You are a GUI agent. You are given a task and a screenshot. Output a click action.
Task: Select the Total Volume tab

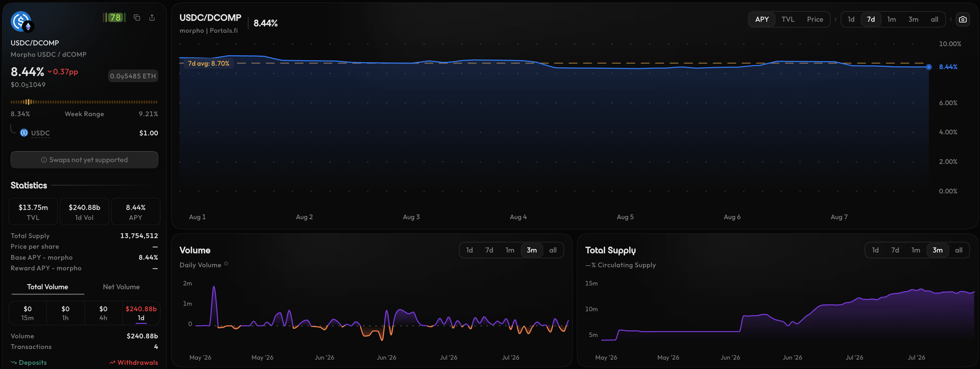point(48,287)
